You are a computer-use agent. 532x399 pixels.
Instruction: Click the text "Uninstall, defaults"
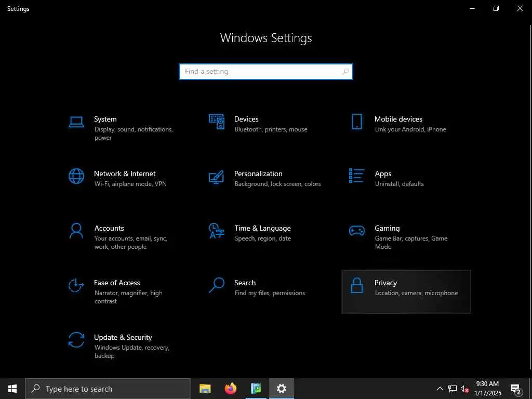[x=400, y=184]
